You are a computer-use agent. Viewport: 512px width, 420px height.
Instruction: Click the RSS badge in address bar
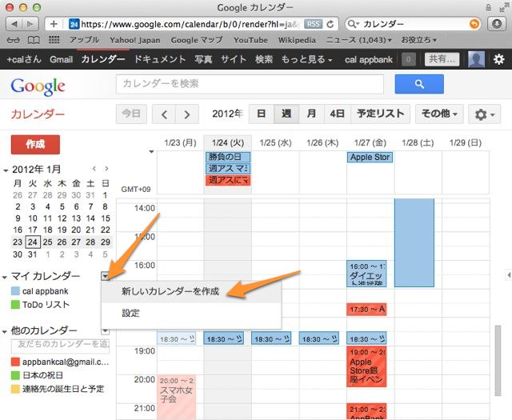point(313,24)
